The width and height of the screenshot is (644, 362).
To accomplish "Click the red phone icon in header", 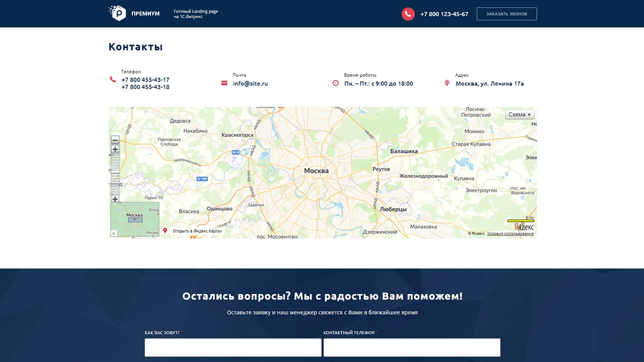I will coord(408,14).
